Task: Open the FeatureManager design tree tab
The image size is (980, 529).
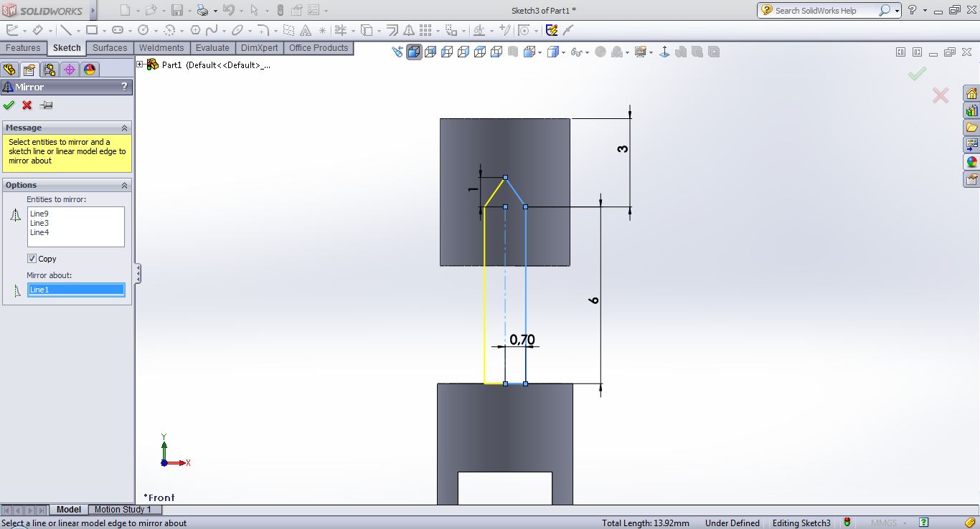Action: (x=9, y=70)
